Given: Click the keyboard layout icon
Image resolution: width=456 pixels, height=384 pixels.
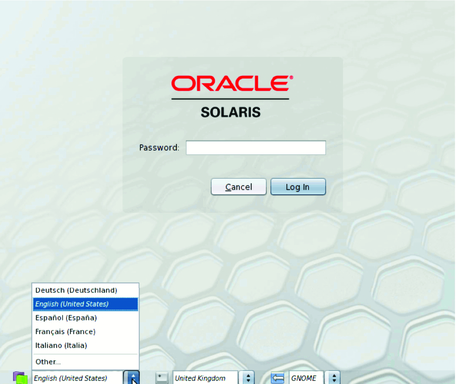Looking at the screenshot, I should tap(162, 378).
